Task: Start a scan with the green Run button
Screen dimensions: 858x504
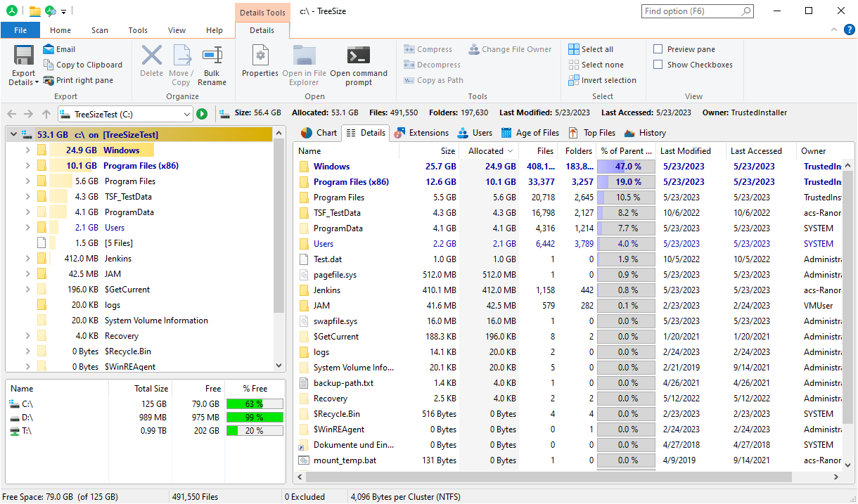Action: [x=202, y=113]
